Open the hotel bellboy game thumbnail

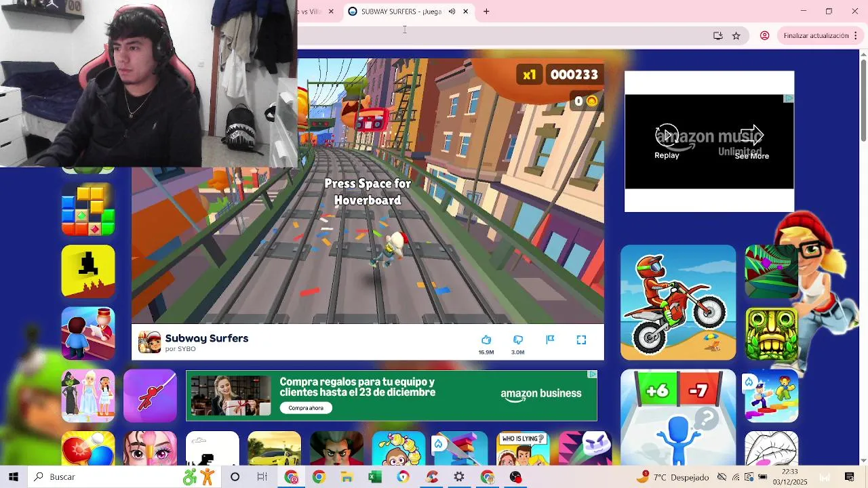88,333
